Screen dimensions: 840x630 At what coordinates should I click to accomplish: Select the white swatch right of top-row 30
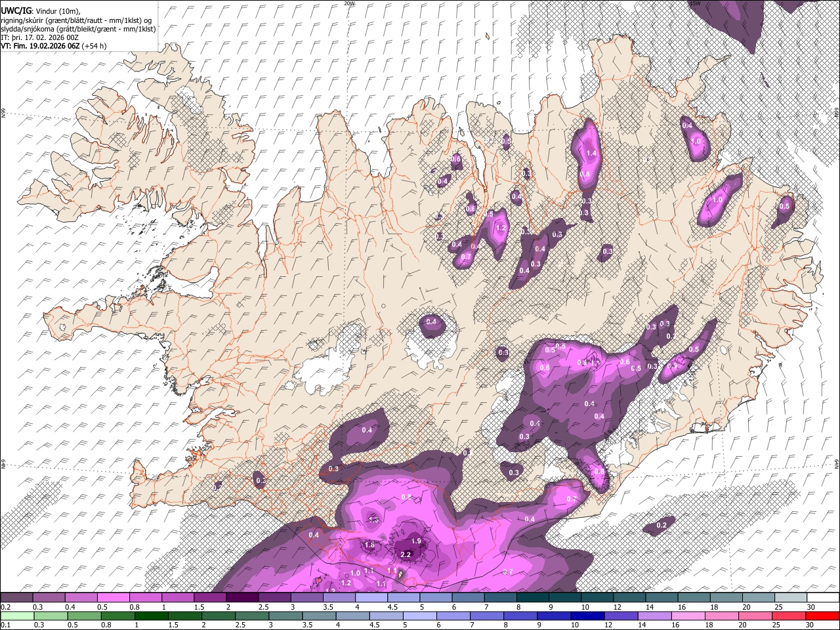(x=823, y=597)
